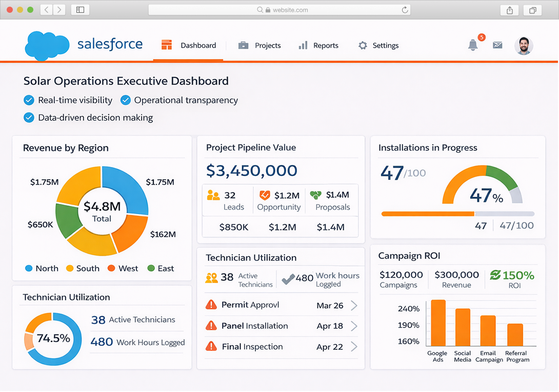Image resolution: width=559 pixels, height=392 pixels.
Task: Expand the Final Inspection row chevron
Action: tap(354, 347)
